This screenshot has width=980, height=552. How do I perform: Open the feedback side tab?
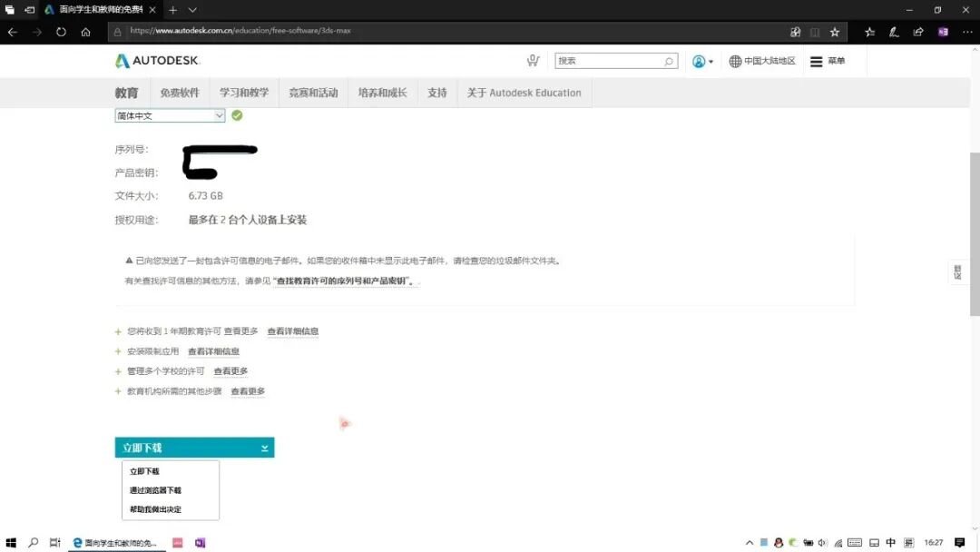point(957,272)
